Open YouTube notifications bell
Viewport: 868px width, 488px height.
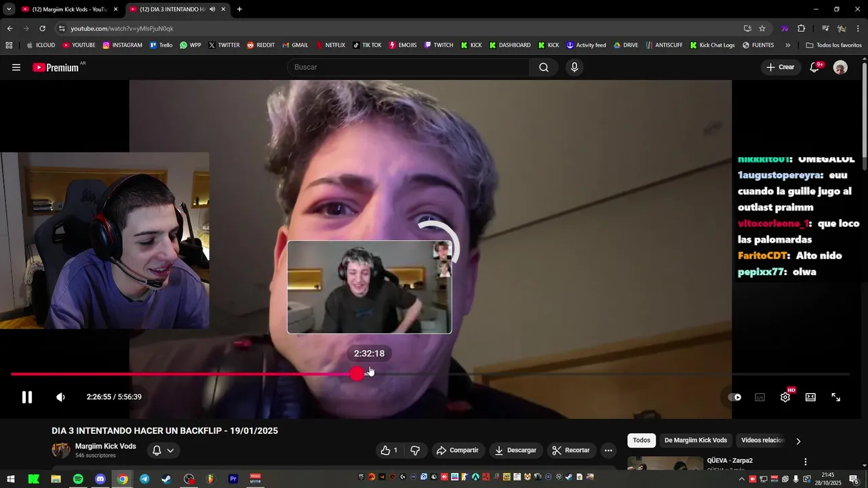click(x=814, y=67)
